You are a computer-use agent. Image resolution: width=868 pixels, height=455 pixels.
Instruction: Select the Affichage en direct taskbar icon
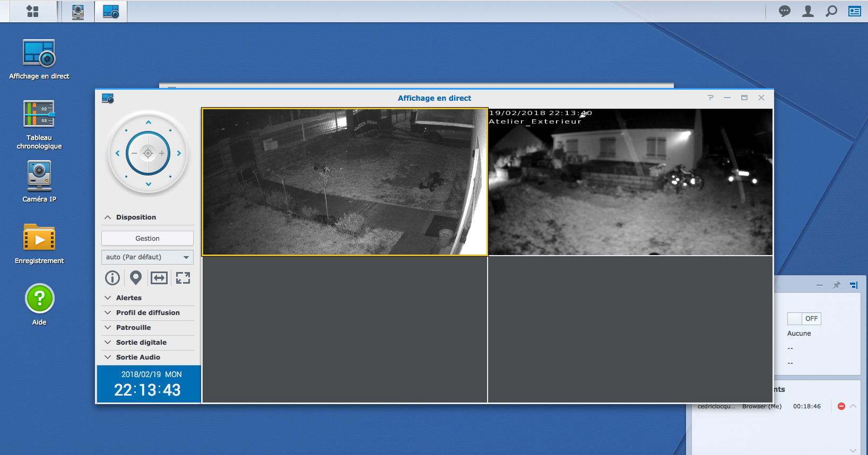click(x=111, y=11)
